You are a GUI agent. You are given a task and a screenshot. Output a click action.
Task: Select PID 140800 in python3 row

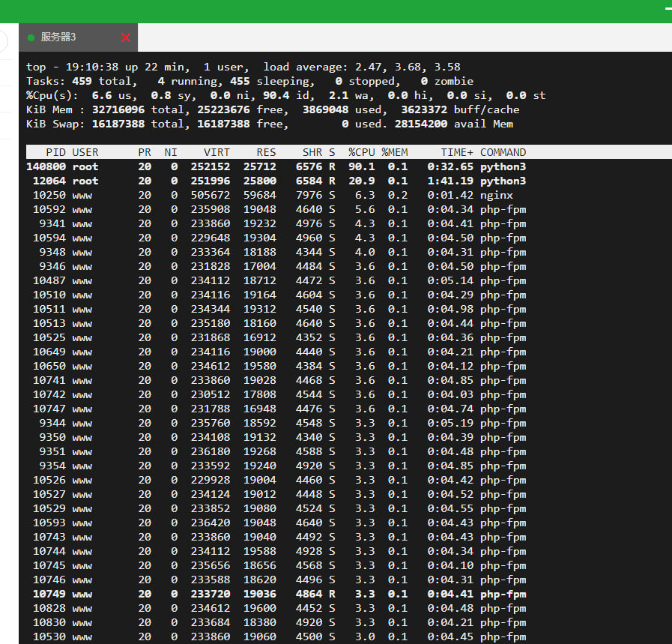click(x=46, y=166)
